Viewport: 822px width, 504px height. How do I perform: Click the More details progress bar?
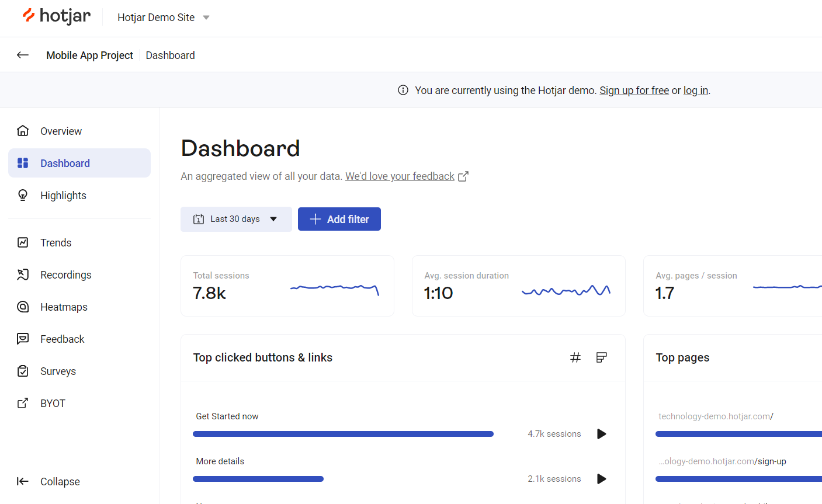coord(258,479)
